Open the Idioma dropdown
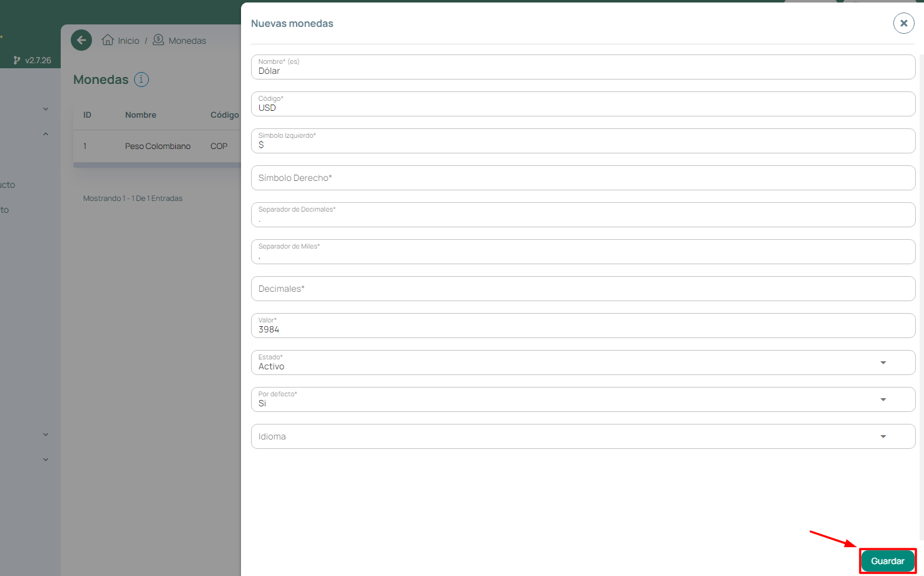924x576 pixels. (x=583, y=436)
